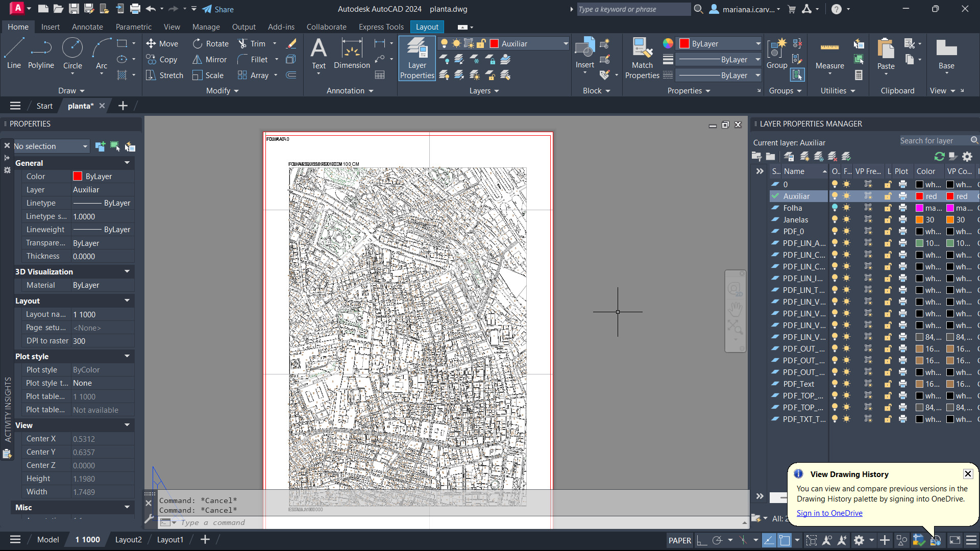980x551 pixels.
Task: Click the Mirror tool icon
Action: tap(197, 60)
